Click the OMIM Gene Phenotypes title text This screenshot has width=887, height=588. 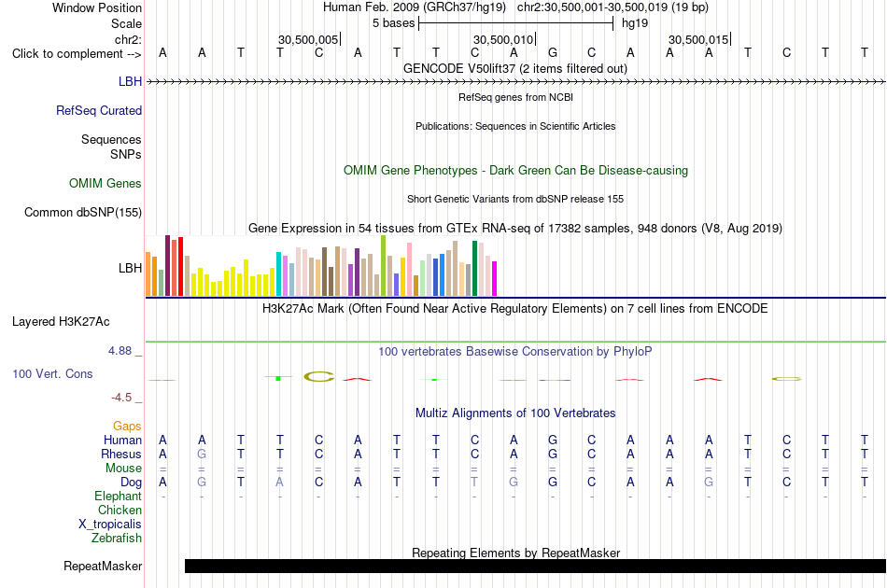(516, 170)
